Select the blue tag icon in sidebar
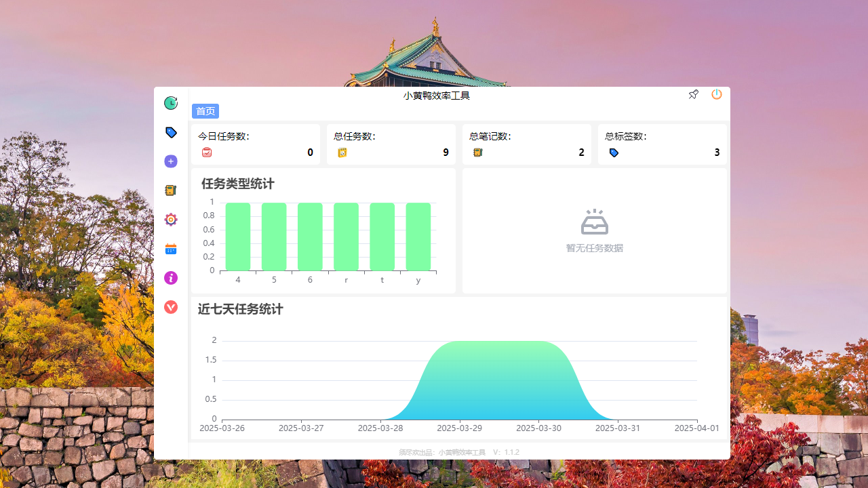This screenshot has height=488, width=868. pyautogui.click(x=170, y=132)
